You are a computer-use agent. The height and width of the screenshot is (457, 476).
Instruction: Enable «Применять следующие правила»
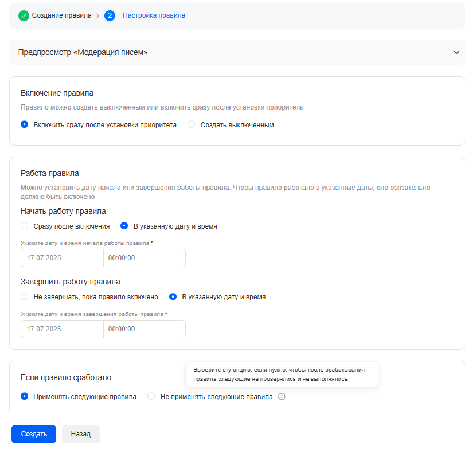24,397
